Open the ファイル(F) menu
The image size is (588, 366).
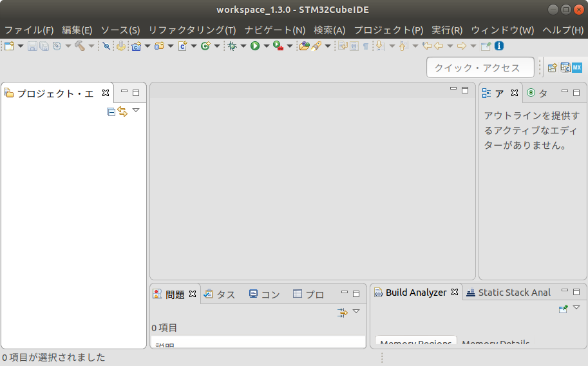tap(29, 30)
